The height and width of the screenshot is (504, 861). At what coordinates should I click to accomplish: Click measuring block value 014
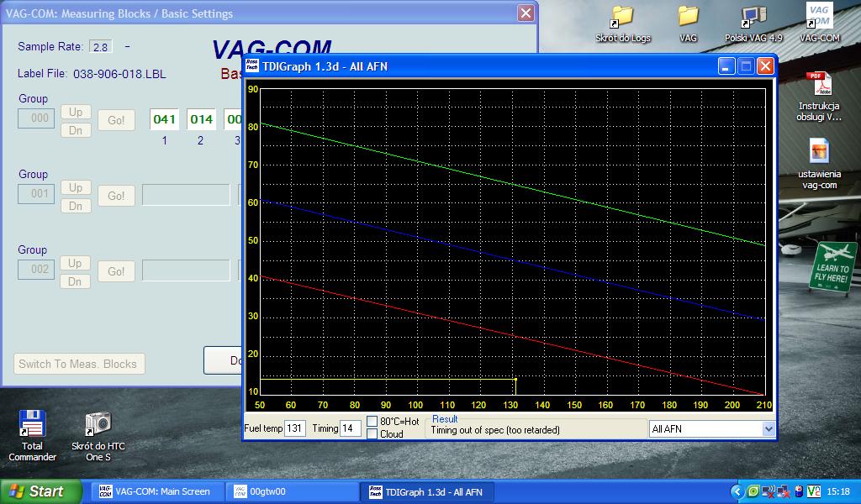[x=202, y=119]
